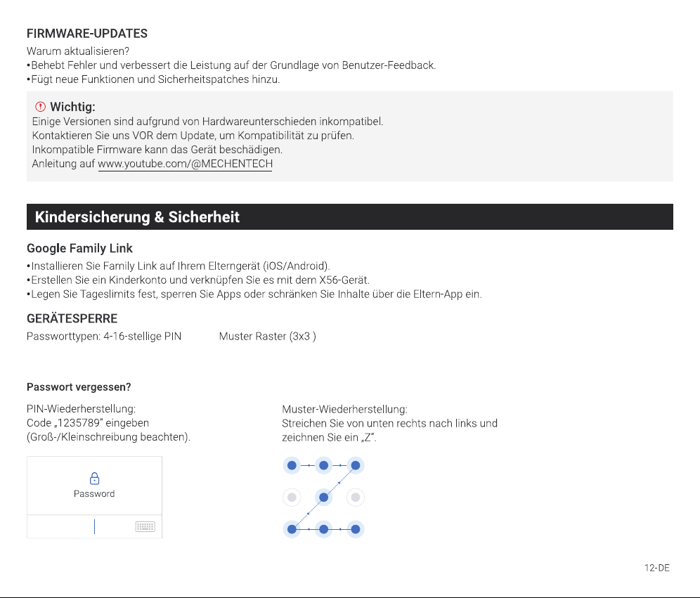Select the bottom-left pattern dot
700x598 pixels.
(292, 529)
